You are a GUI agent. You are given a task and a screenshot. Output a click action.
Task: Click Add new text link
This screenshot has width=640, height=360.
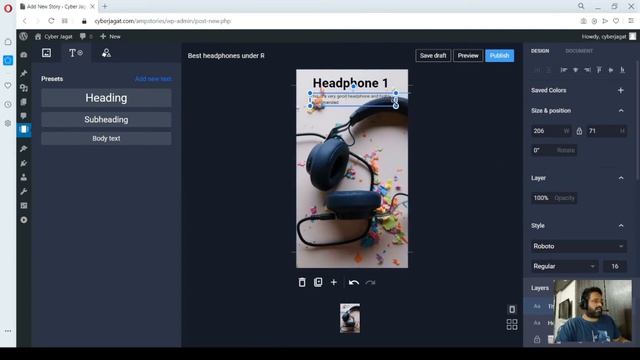[153, 79]
